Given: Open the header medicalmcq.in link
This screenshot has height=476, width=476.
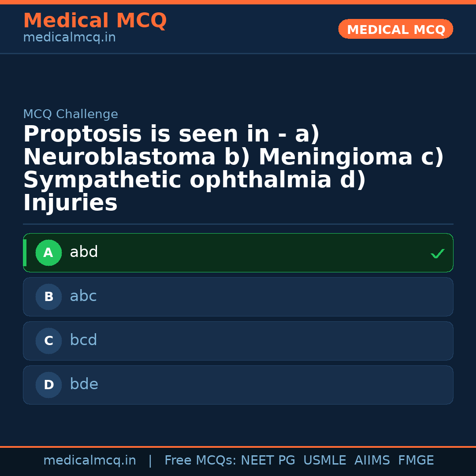Looking at the screenshot, I should [69, 37].
